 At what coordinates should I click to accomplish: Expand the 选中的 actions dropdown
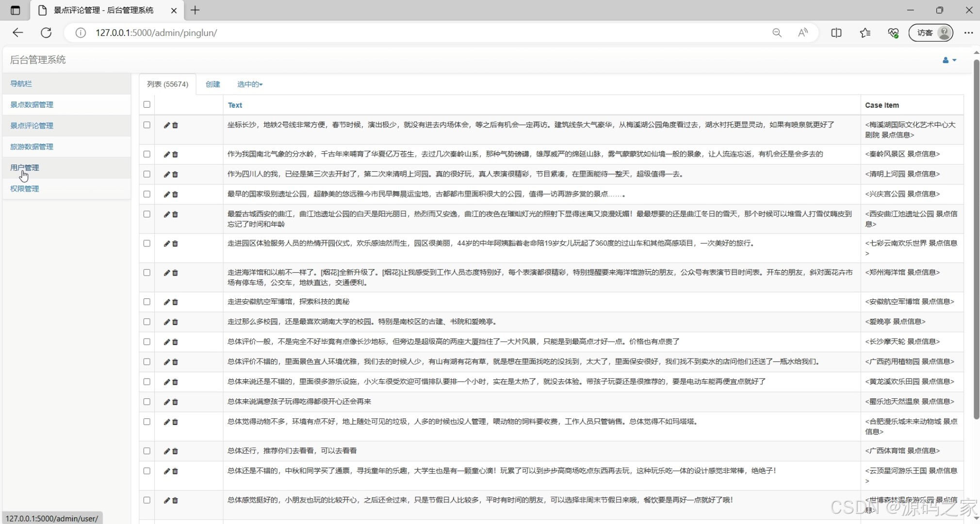[x=249, y=84]
